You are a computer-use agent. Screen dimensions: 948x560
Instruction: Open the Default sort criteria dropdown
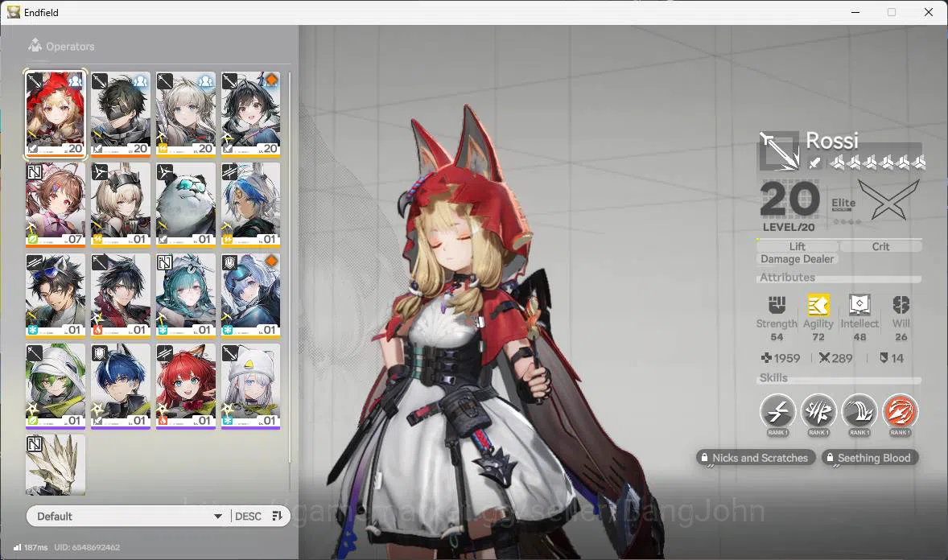[x=129, y=516]
